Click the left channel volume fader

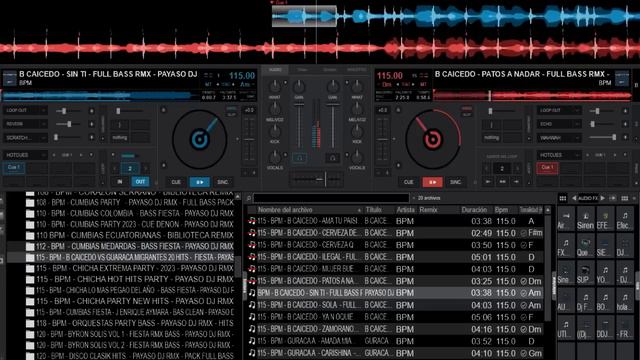(x=299, y=126)
